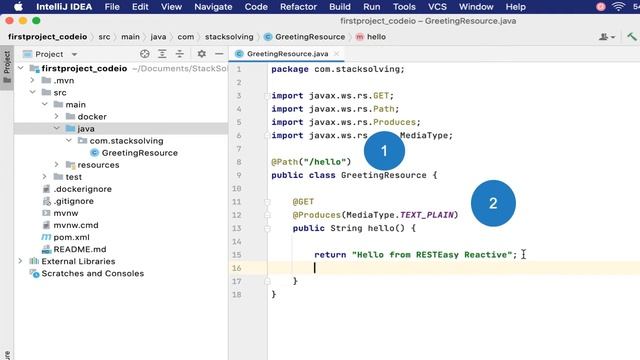Click the red notification icon in menu bar
The height and width of the screenshot is (360, 640).
click(x=601, y=7)
